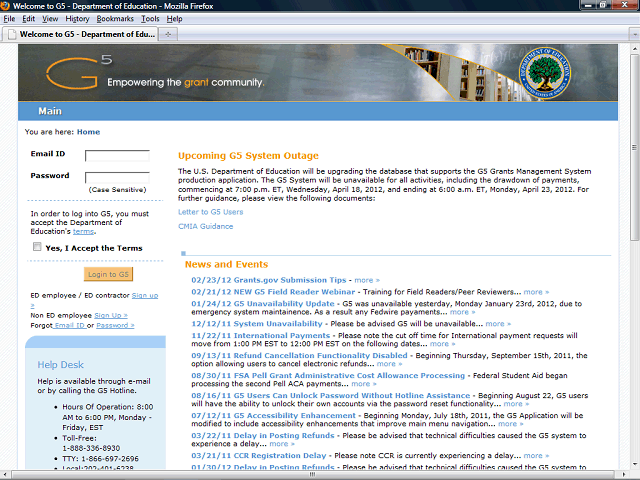Open G5 Unavailability Update news item
Viewport: 640px width, 480px height.
tap(263, 304)
